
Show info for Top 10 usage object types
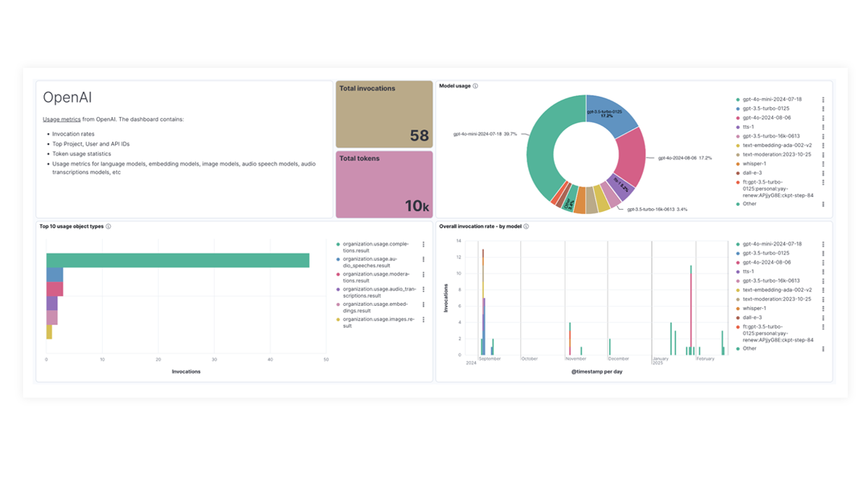(109, 226)
